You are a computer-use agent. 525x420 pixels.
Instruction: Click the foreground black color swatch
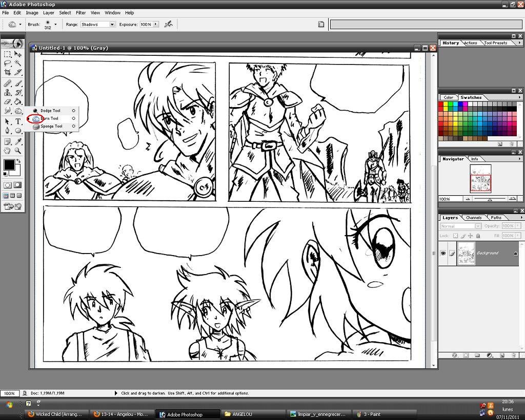coord(9,164)
